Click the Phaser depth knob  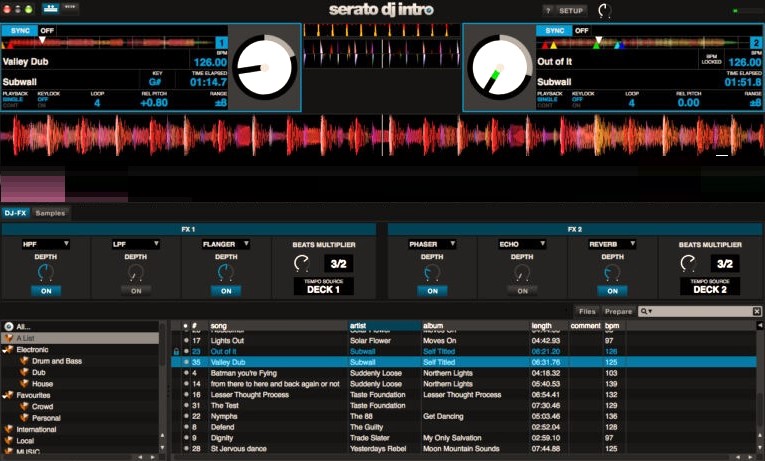click(432, 272)
